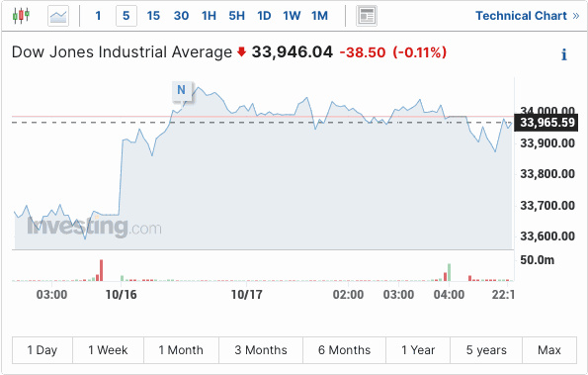Click the 33,946.04 index value
The height and width of the screenshot is (375, 588).
293,52
